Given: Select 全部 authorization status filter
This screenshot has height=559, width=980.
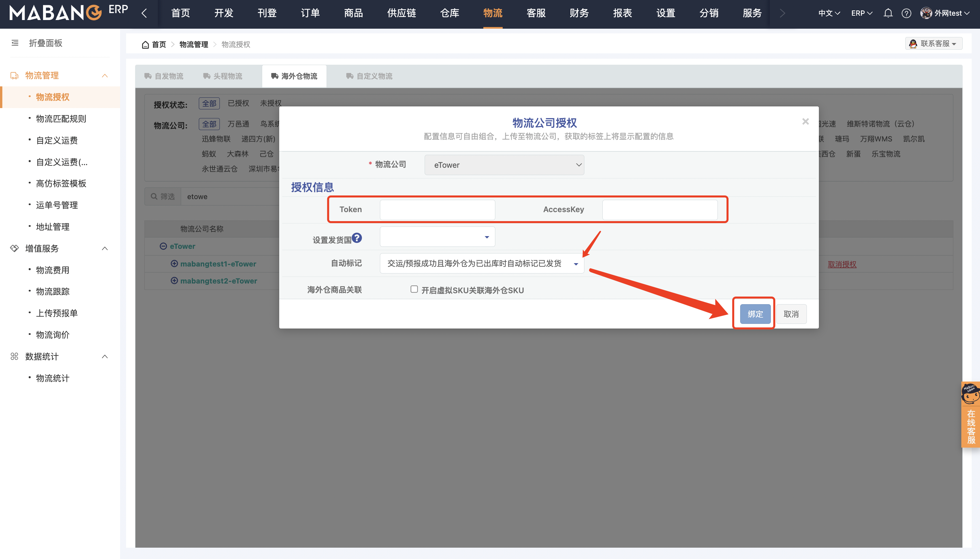Looking at the screenshot, I should pos(209,103).
